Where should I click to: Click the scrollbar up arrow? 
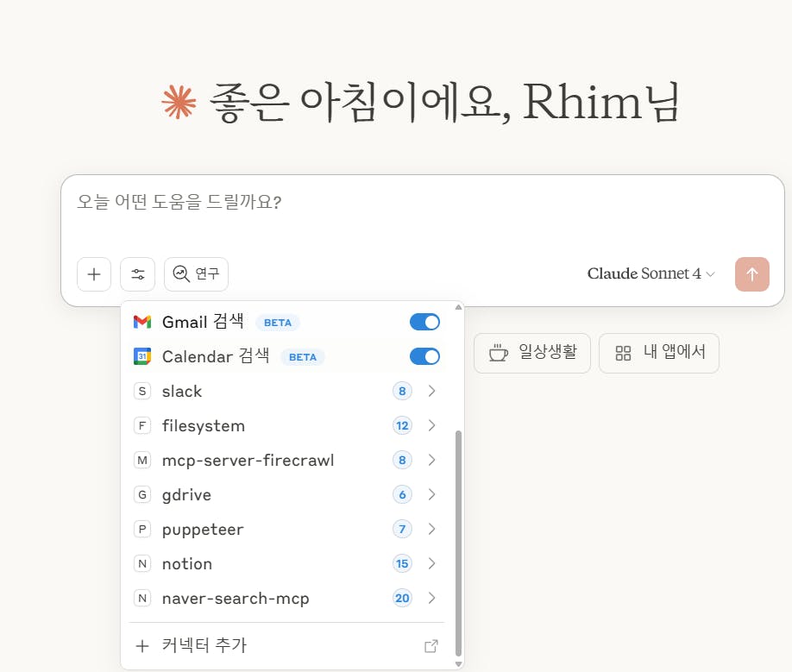point(458,307)
